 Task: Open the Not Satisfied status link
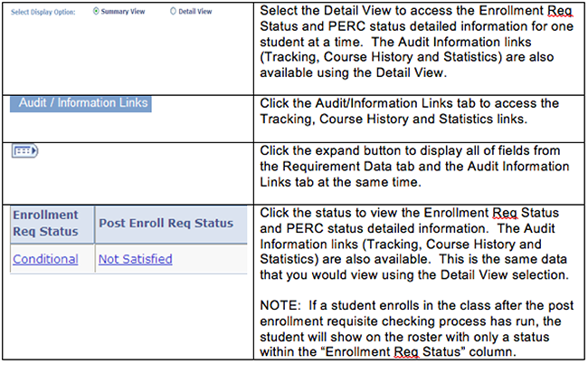(x=136, y=259)
